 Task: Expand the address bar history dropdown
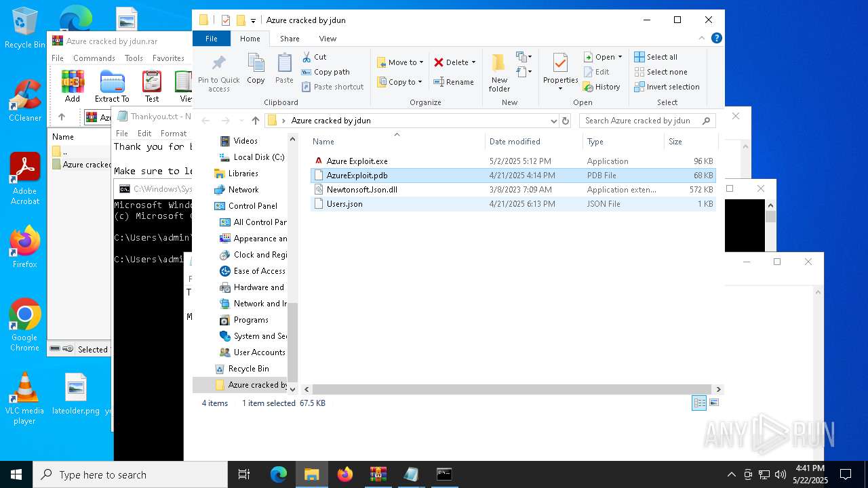[554, 121]
